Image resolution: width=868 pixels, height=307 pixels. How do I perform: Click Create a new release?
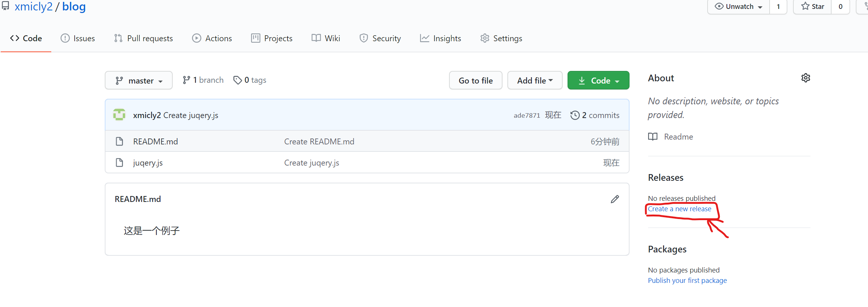tap(679, 209)
